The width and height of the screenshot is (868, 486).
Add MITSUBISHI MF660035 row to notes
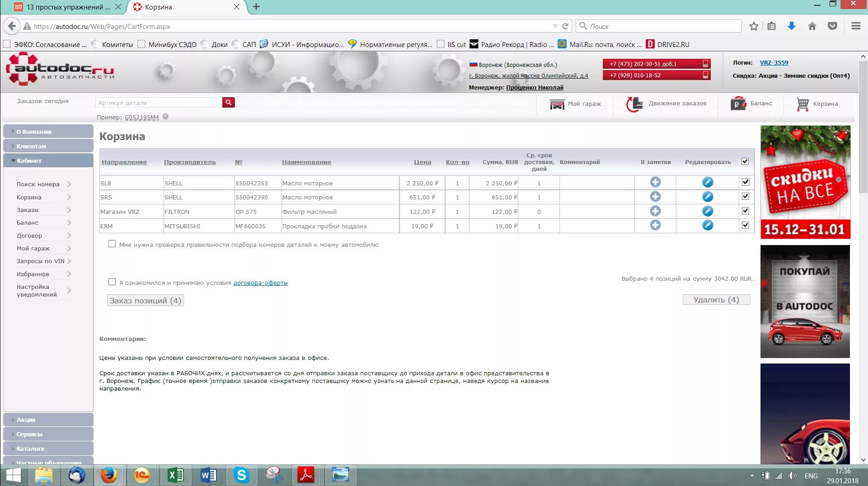tap(655, 225)
